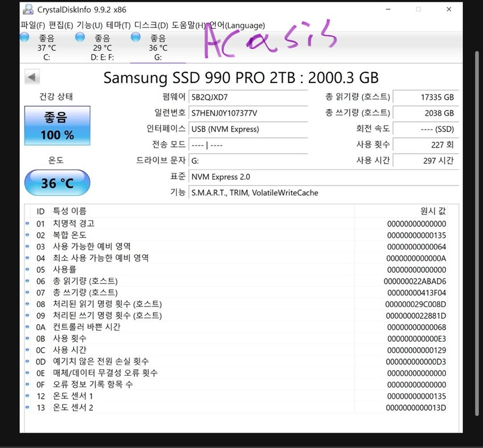Select row 0F 오류 정보 기록 항목 수
This screenshot has width=483, height=448.
[236, 384]
